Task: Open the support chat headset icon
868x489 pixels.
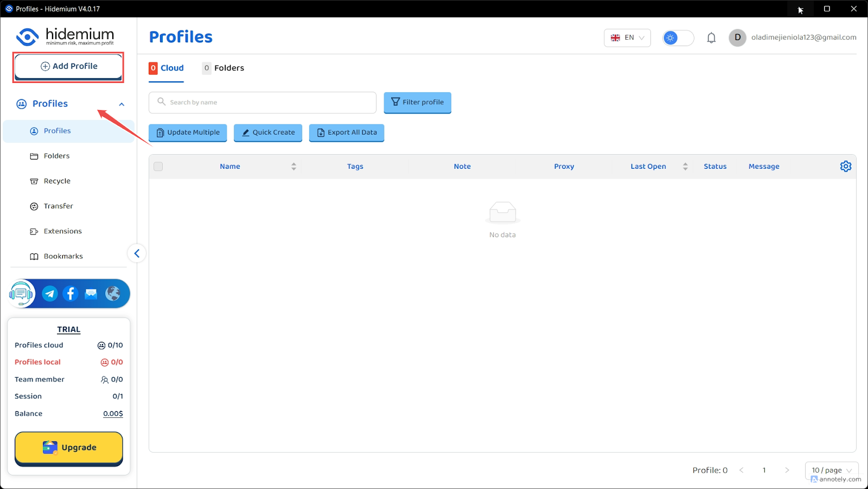Action: click(x=21, y=294)
